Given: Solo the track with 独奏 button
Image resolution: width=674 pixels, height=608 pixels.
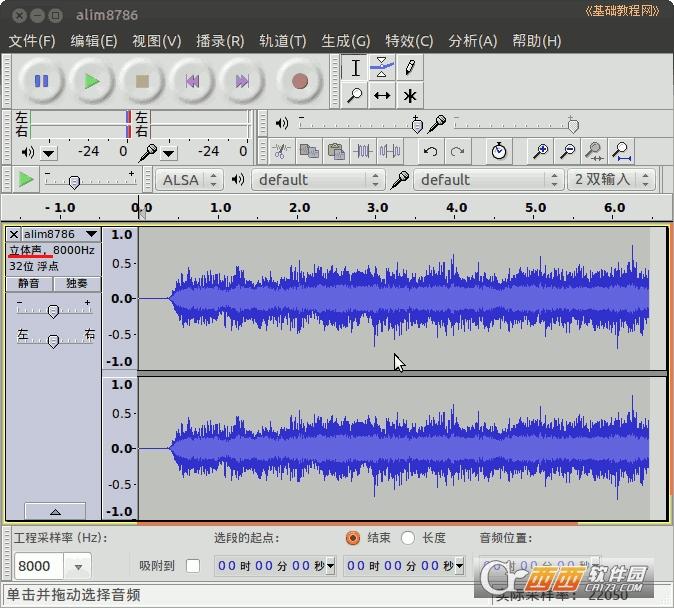Looking at the screenshot, I should [77, 283].
